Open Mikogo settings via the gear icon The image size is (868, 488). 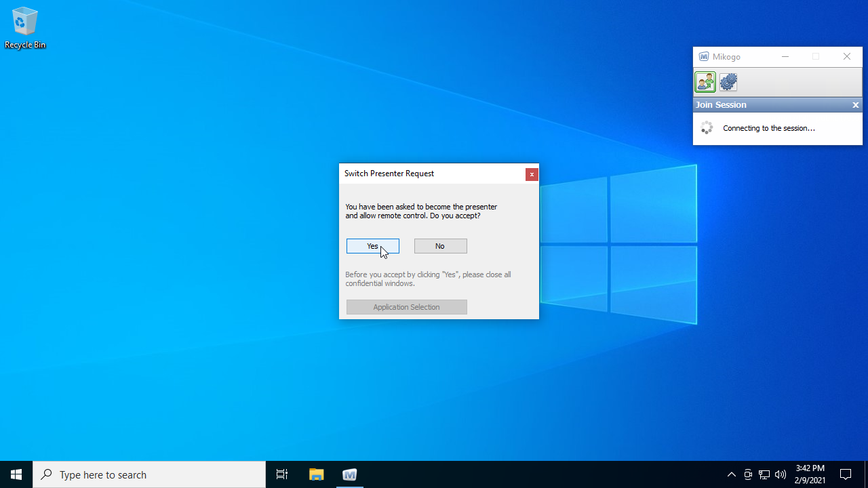point(728,82)
